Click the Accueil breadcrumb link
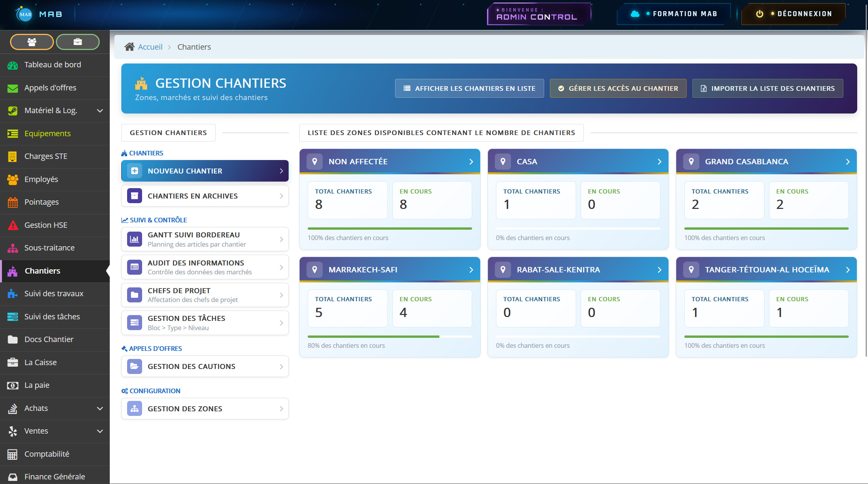This screenshot has width=868, height=484. pos(150,47)
